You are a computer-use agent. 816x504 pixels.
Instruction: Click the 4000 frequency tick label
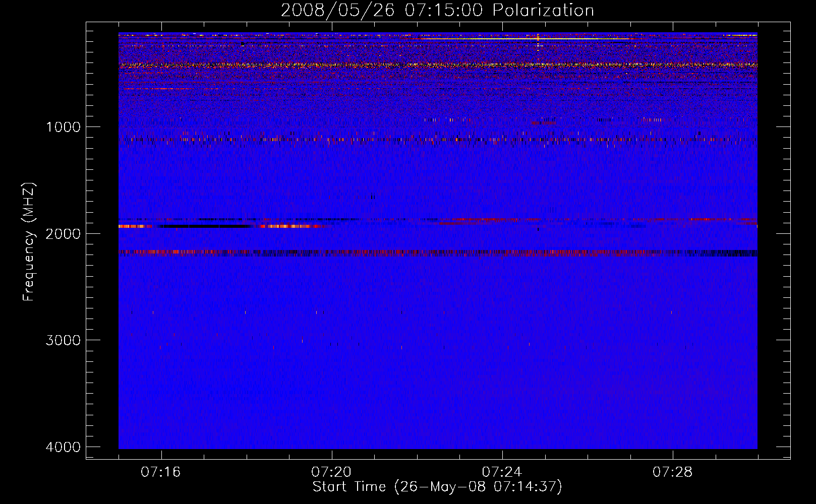(x=64, y=447)
